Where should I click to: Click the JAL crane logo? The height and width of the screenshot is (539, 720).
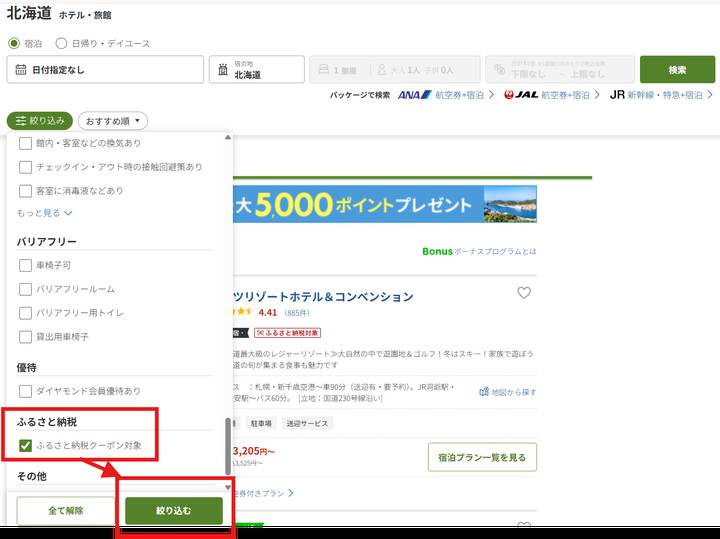(509, 95)
